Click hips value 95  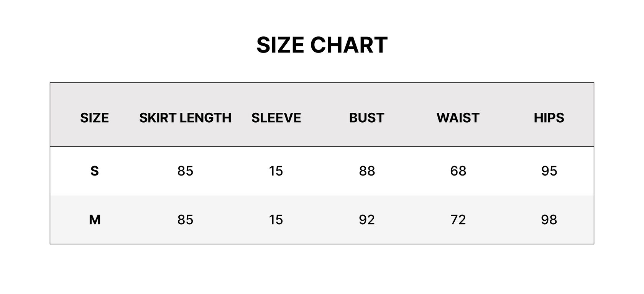tap(549, 171)
